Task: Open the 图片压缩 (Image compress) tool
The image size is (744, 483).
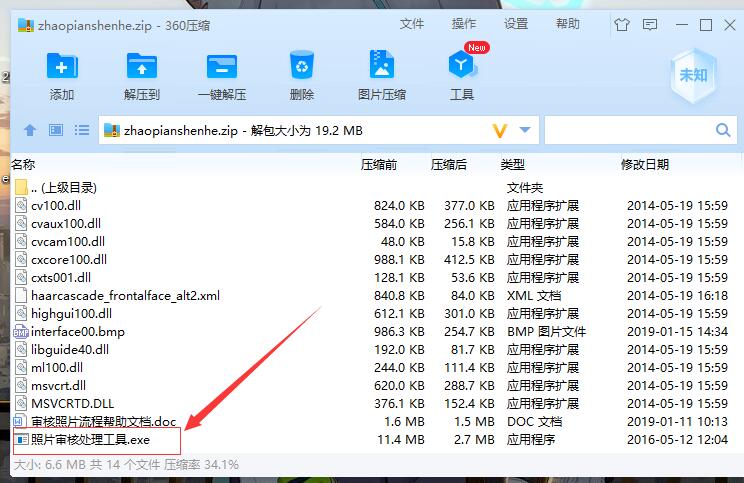Action: click(381, 67)
